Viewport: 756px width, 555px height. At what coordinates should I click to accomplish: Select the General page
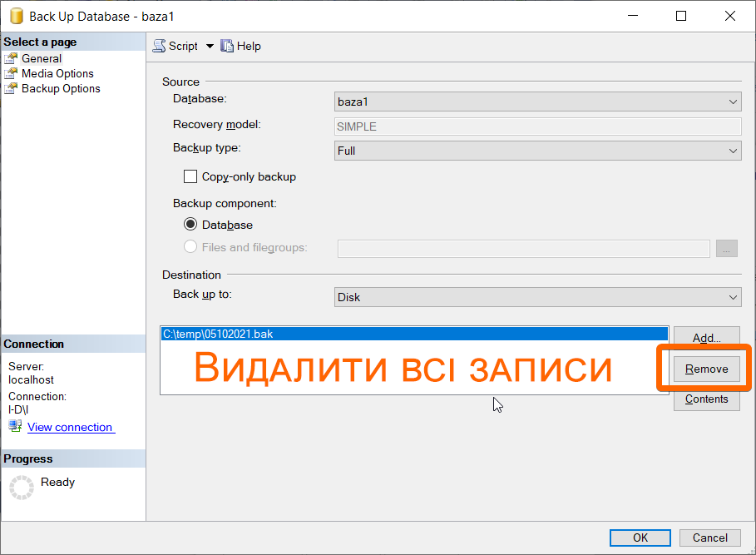(x=42, y=58)
